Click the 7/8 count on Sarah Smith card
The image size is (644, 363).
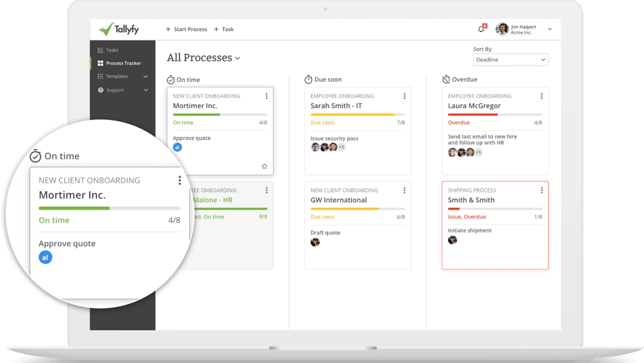[401, 123]
